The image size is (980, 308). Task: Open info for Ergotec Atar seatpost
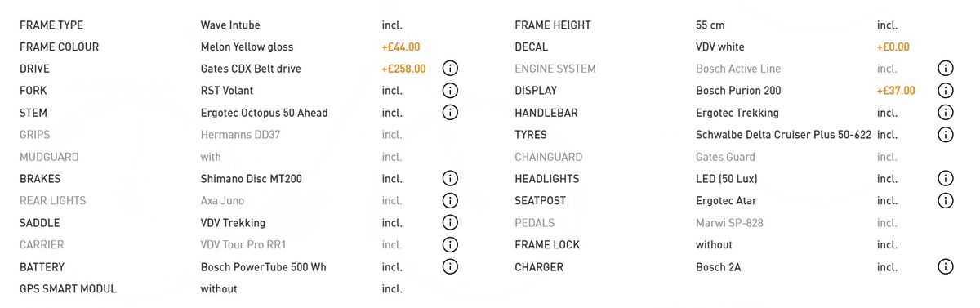click(x=946, y=201)
